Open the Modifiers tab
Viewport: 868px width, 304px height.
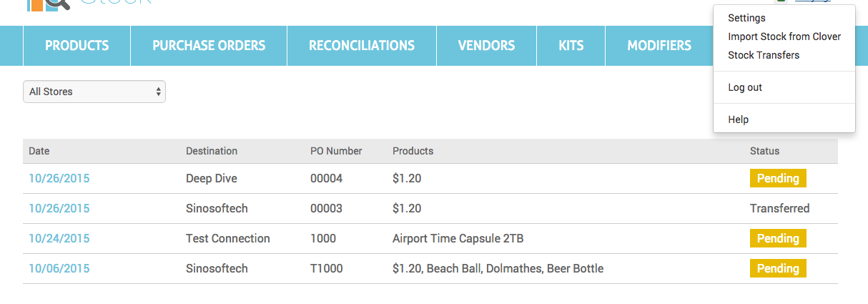[659, 46]
